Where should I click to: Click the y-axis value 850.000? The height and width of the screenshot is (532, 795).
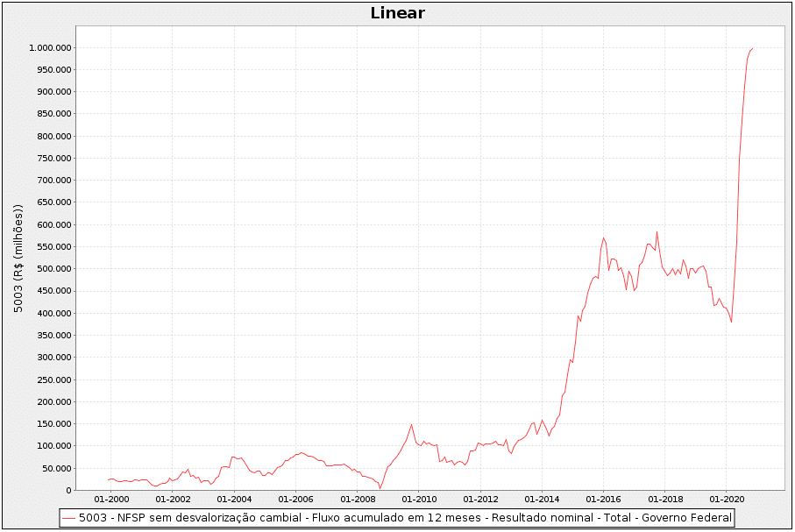coord(53,114)
